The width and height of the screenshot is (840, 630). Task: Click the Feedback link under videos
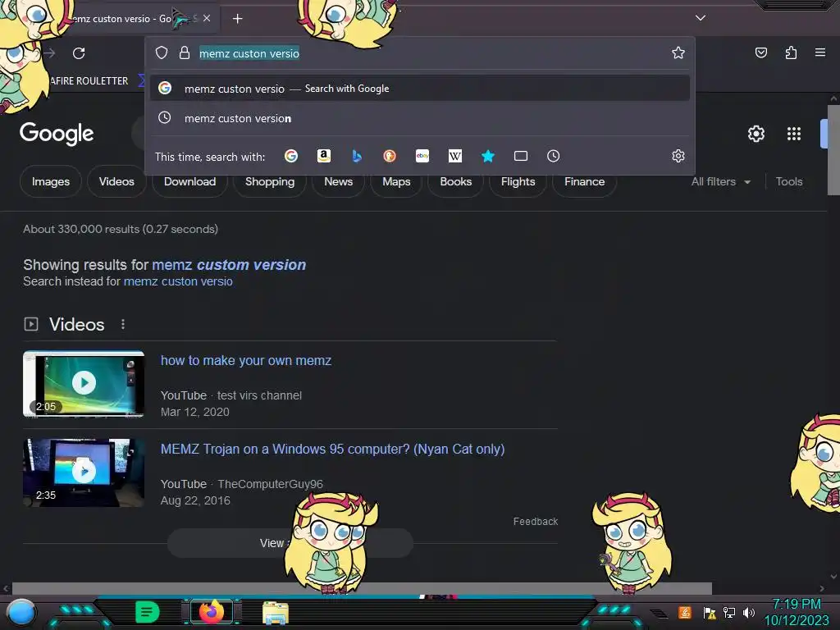tap(535, 521)
